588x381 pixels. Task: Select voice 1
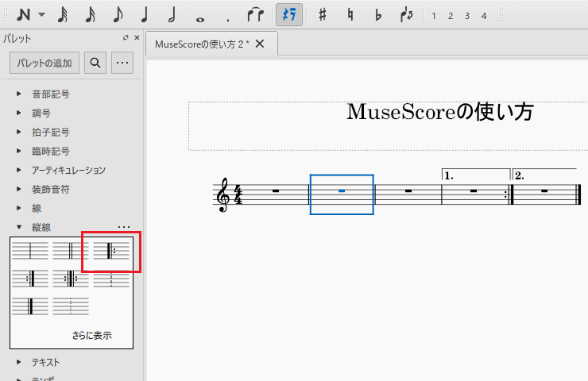click(x=434, y=16)
